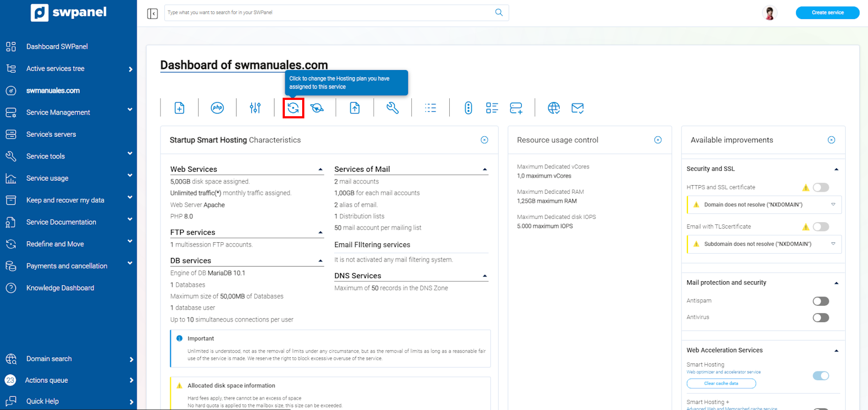Click the add server icon in toolbar
The image size is (868, 410).
[x=516, y=108]
